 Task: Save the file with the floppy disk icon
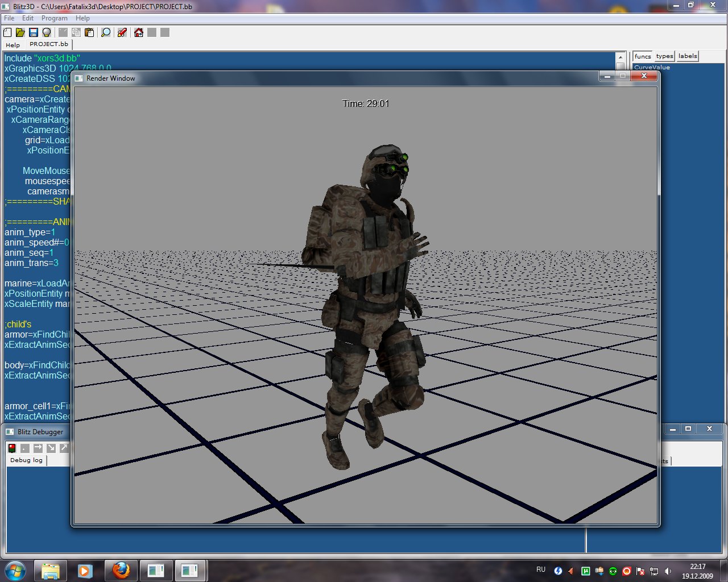click(34, 32)
